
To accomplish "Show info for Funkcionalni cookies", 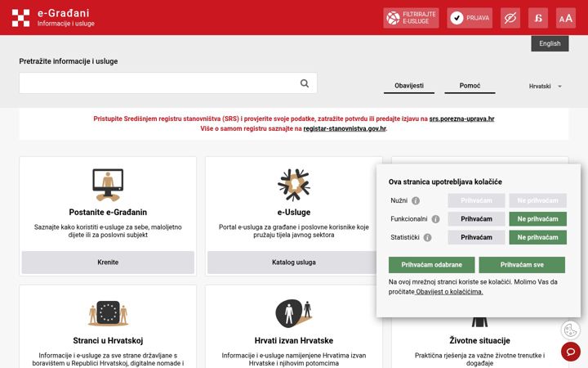I will [x=435, y=219].
